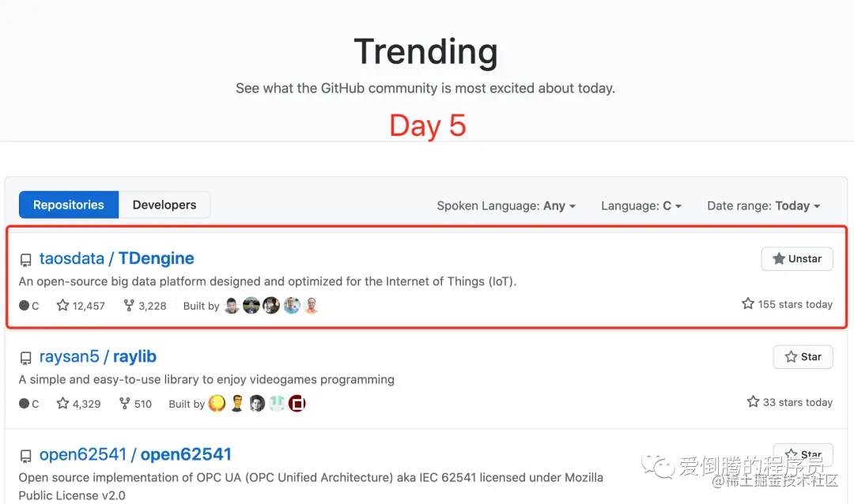Click first contributor avatar for TDengine
Viewport: 854px width, 504px height.
[x=232, y=306]
